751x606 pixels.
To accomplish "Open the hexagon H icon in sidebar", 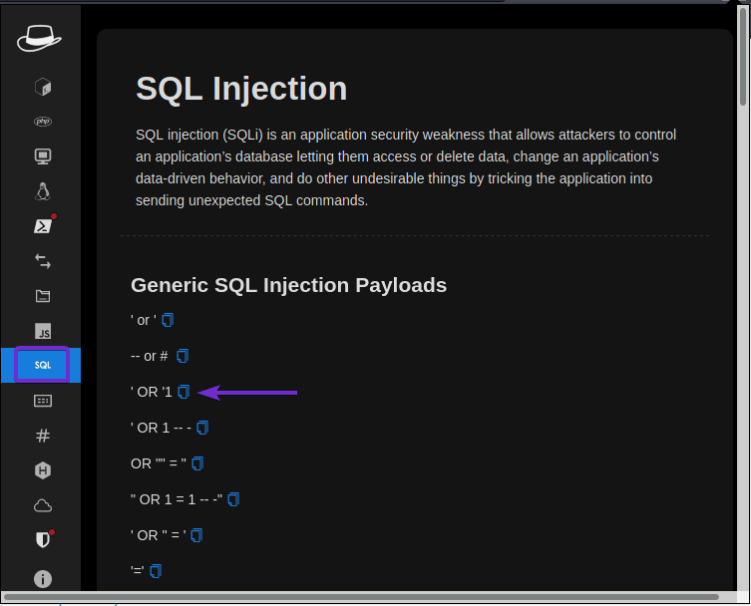I will point(42,470).
